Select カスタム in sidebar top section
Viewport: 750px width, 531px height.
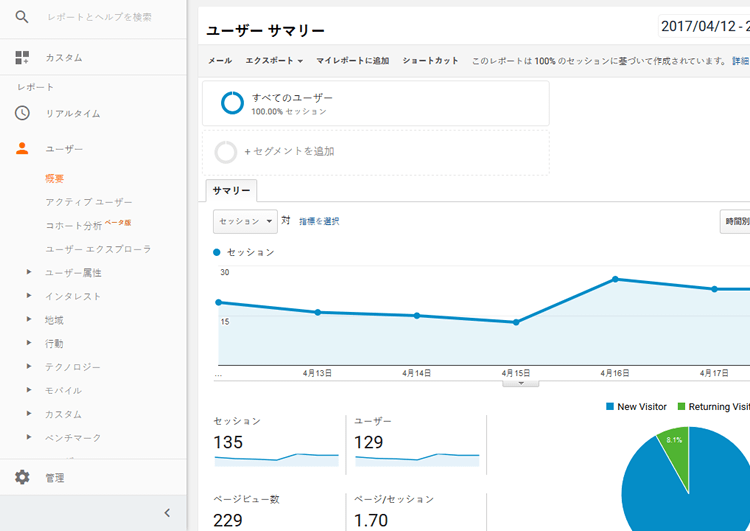point(64,58)
